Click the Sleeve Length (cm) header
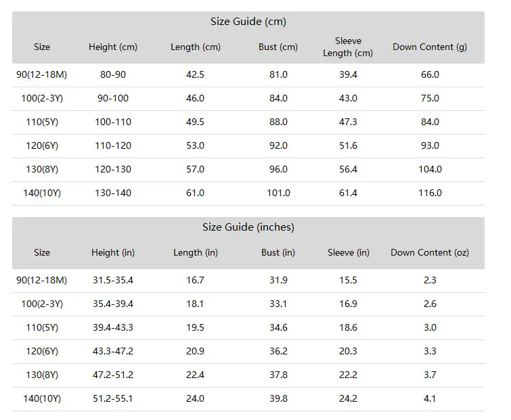This screenshot has height=420, width=511. pos(348,47)
